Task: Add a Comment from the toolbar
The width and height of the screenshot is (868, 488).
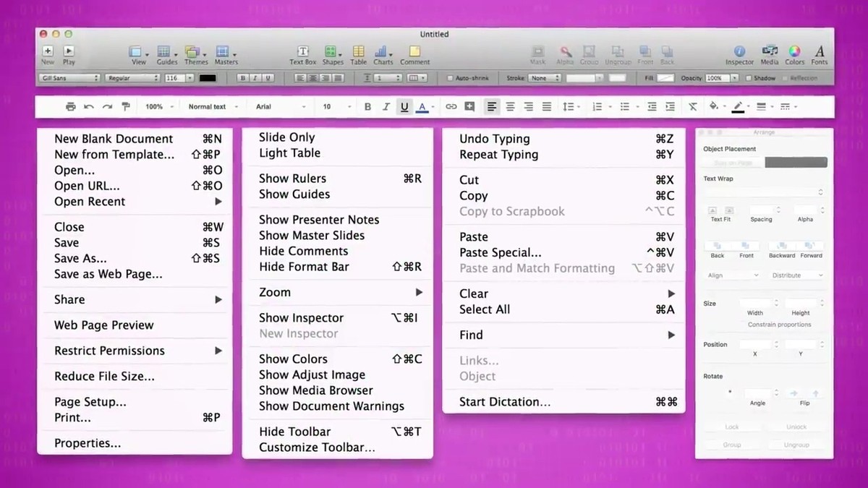Action: [414, 52]
